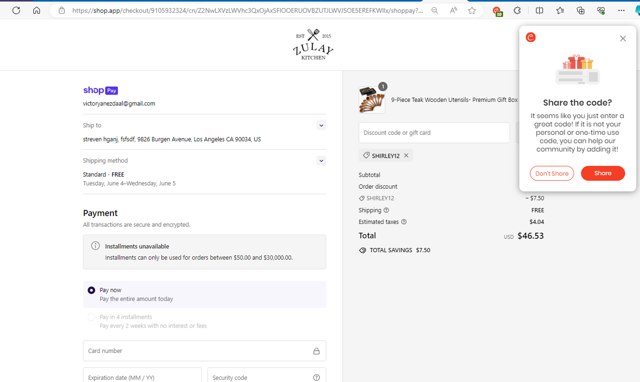Click the site information icon in address bar
Image resolution: width=640 pixels, height=382 pixels.
click(62, 11)
